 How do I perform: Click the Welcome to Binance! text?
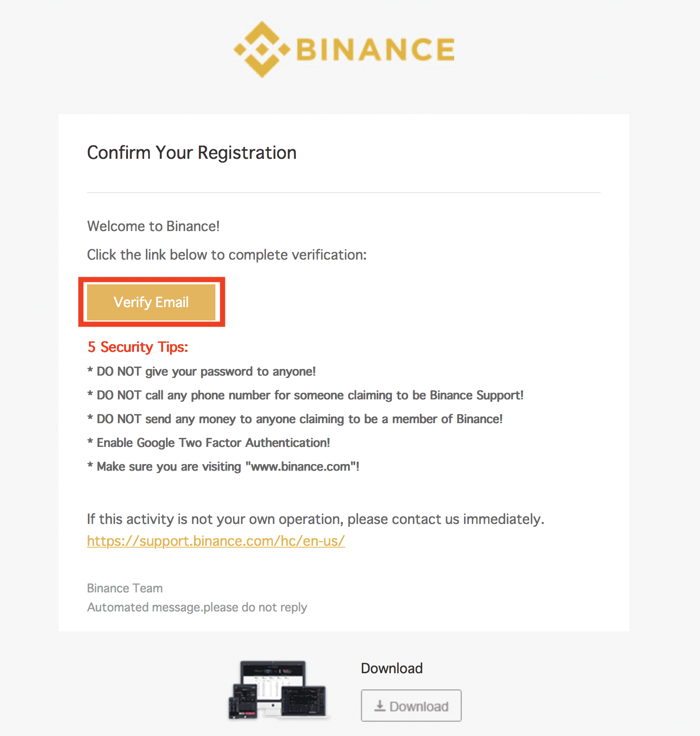click(153, 226)
